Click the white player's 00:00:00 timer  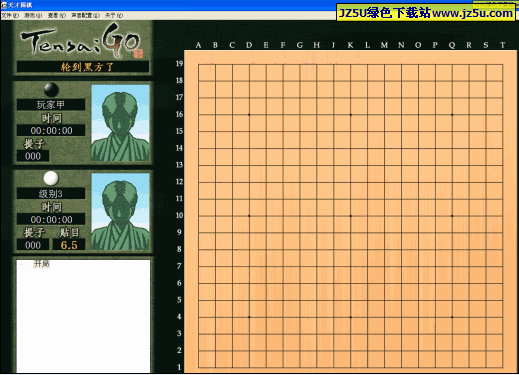click(51, 219)
